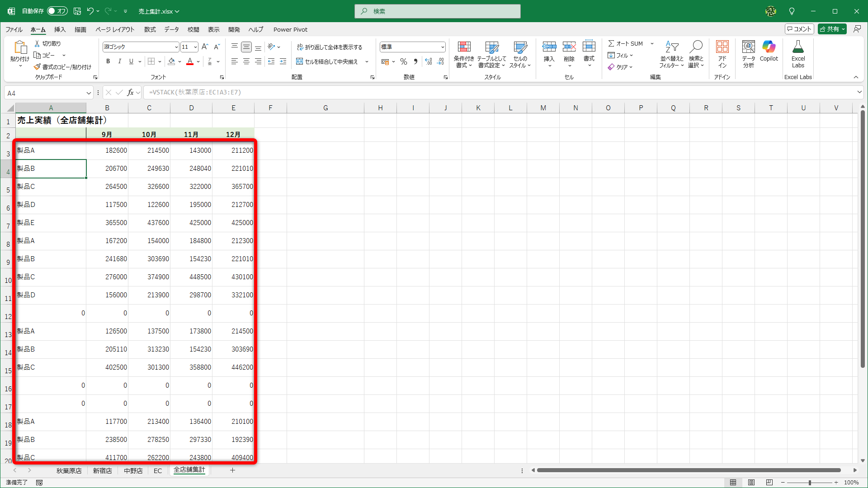Open the Name Box dropdown arrow
The image size is (868, 488).
89,93
